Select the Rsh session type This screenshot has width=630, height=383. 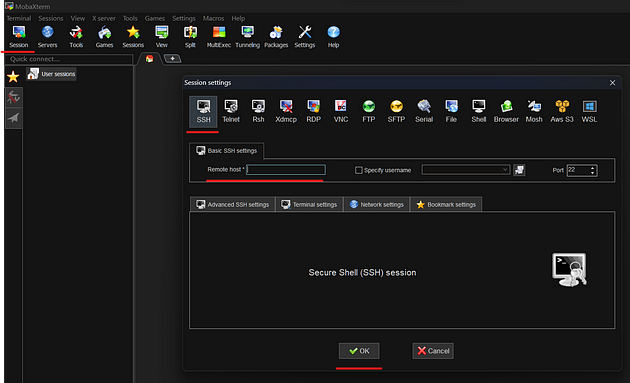pyautogui.click(x=258, y=111)
